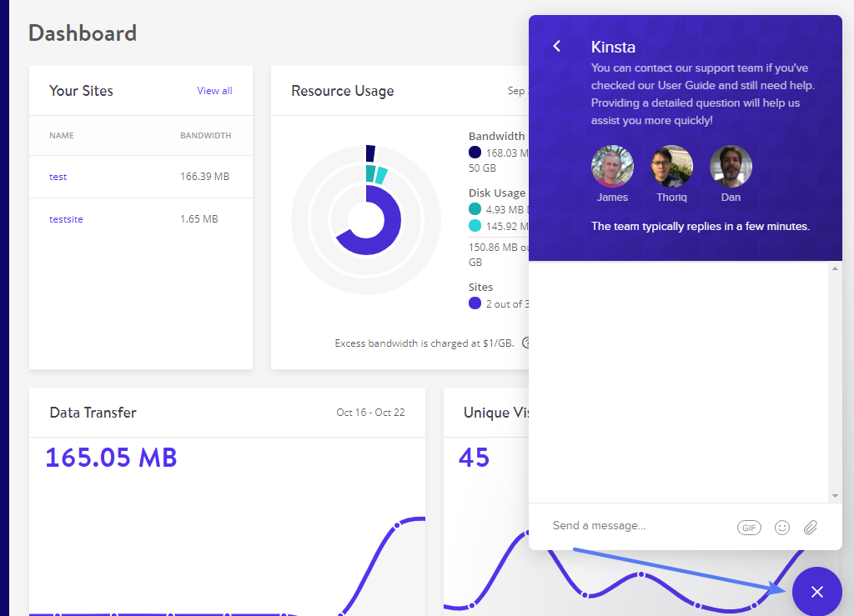
Task: Click the 166.39 MB bandwidth value
Action: pyautogui.click(x=205, y=177)
